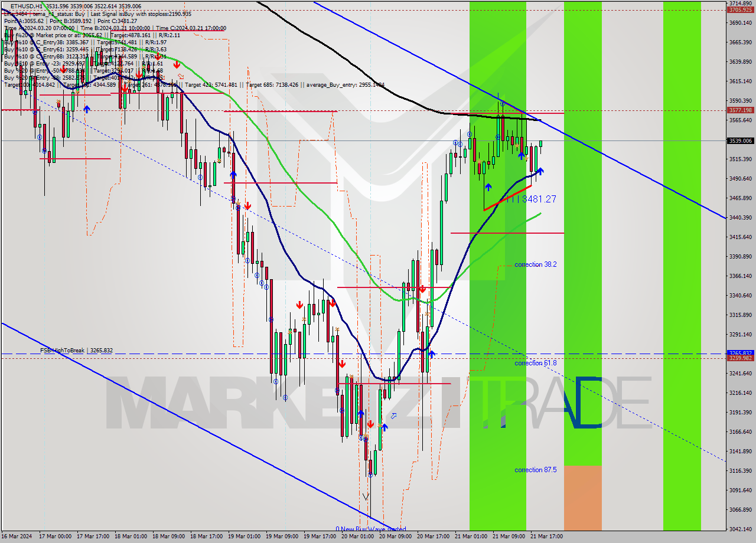Click the '21 Mar 17:00' time axis label
This screenshot has height=543, width=756.
pos(546,537)
